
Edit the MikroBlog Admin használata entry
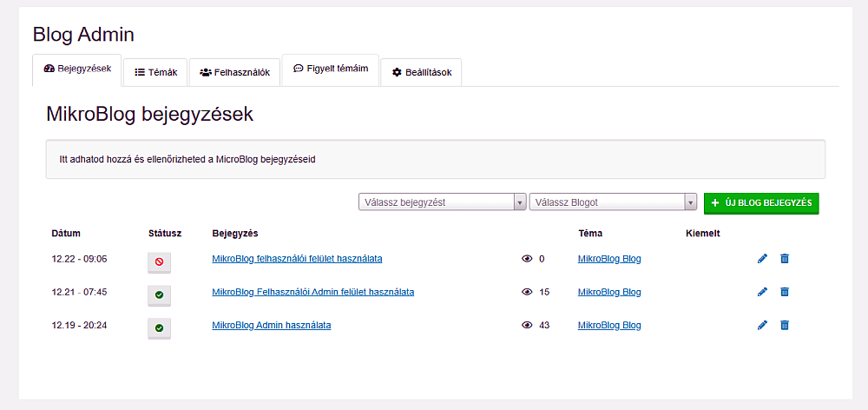[x=763, y=325]
